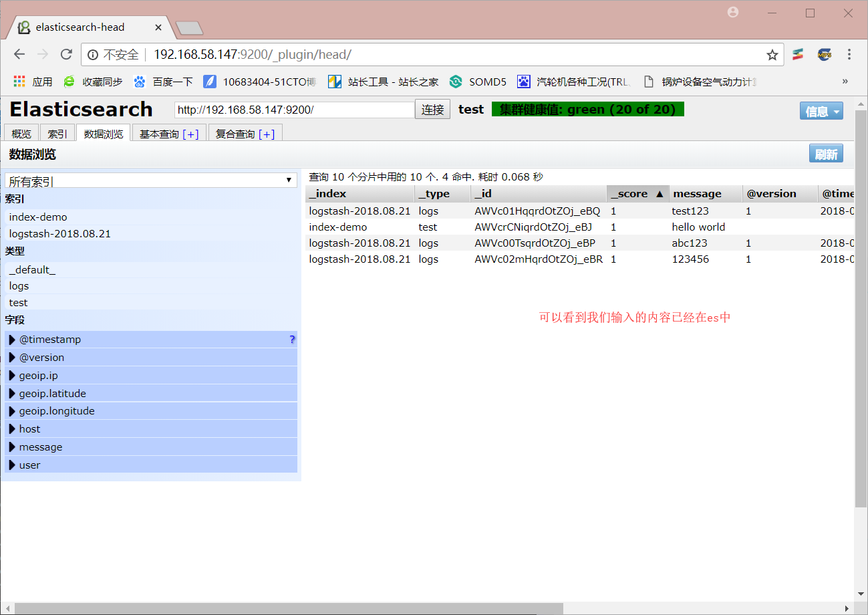This screenshot has width=868, height=615.
Task: Filter by logs type in sidebar
Action: 151,286
